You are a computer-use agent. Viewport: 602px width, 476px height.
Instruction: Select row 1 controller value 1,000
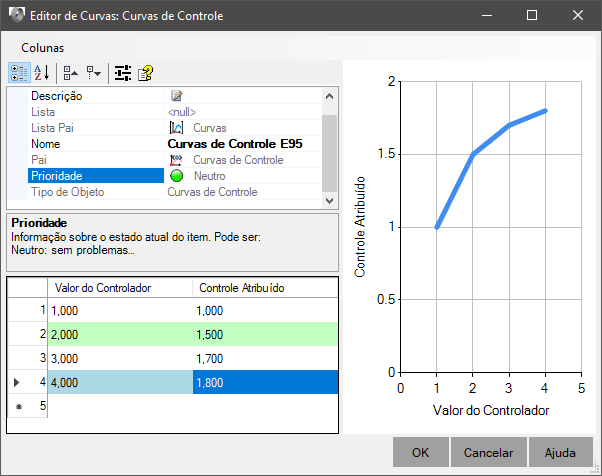(120, 310)
